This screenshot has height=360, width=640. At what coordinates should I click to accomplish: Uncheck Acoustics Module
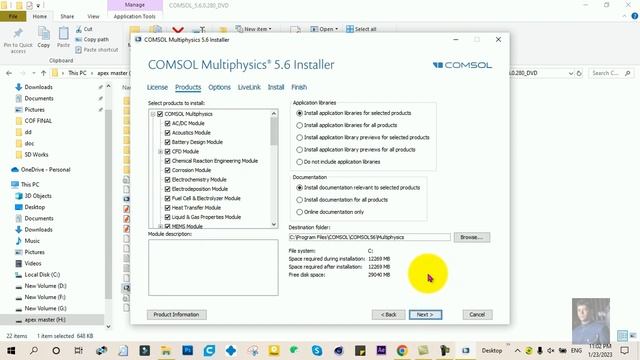tap(167, 133)
